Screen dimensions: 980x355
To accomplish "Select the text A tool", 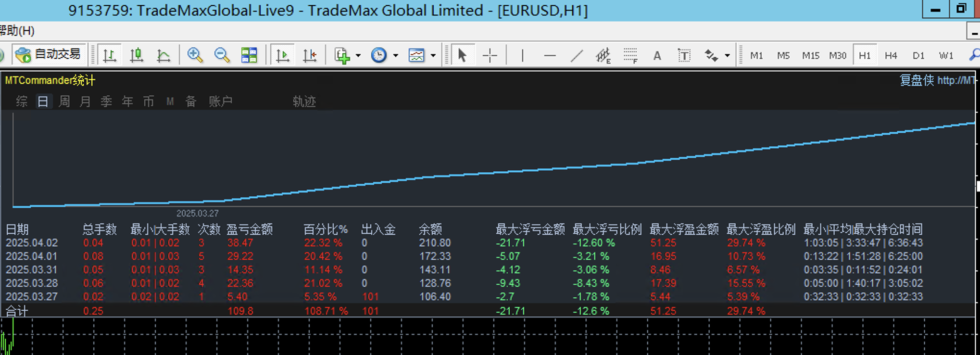I will 657,56.
